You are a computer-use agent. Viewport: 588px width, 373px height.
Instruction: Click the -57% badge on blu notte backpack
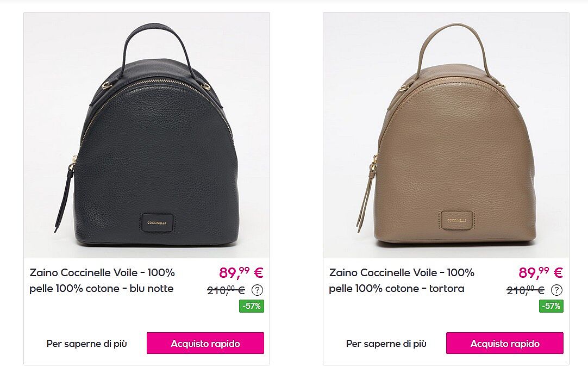pos(252,306)
